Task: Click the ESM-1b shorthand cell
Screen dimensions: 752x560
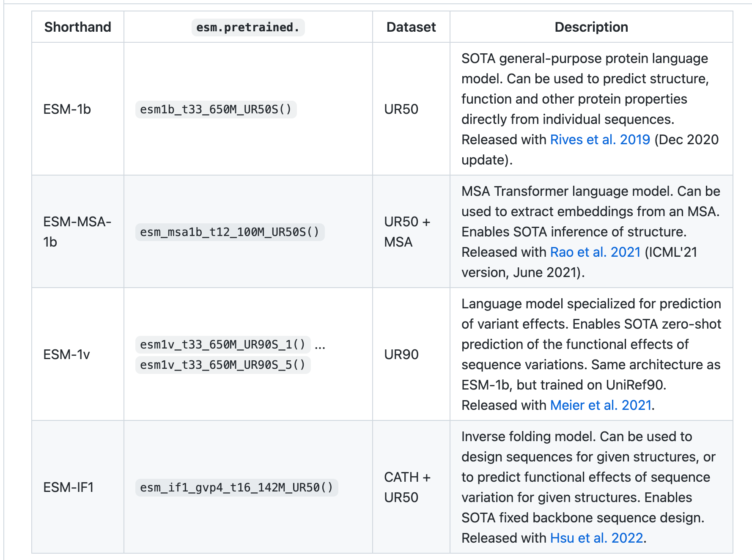Action: pyautogui.click(x=67, y=109)
